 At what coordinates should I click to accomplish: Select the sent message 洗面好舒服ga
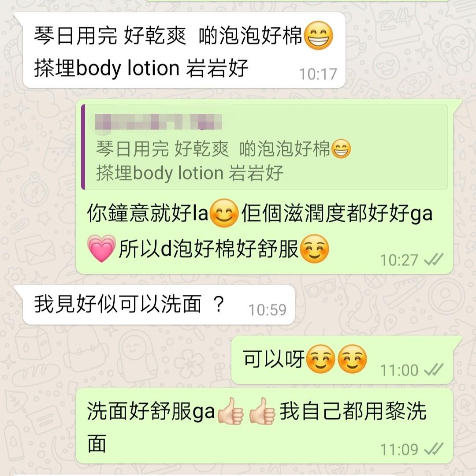coord(264,426)
